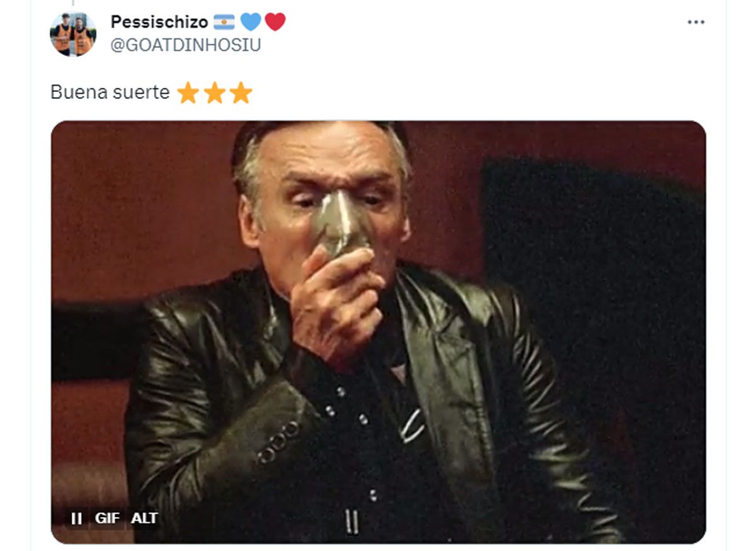Click the middle gold star emoji
The height and width of the screenshot is (551, 756).
pyautogui.click(x=214, y=93)
